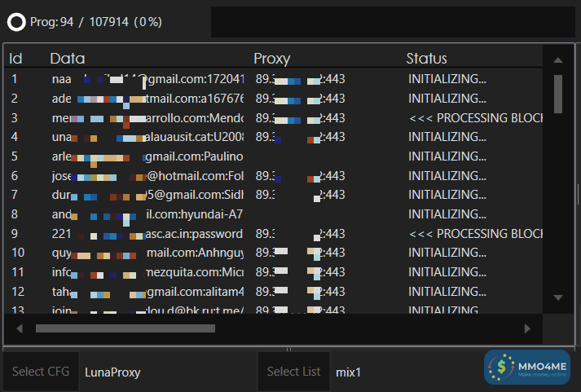
Task: Select row 1 starting with naa
Action: click(273, 79)
